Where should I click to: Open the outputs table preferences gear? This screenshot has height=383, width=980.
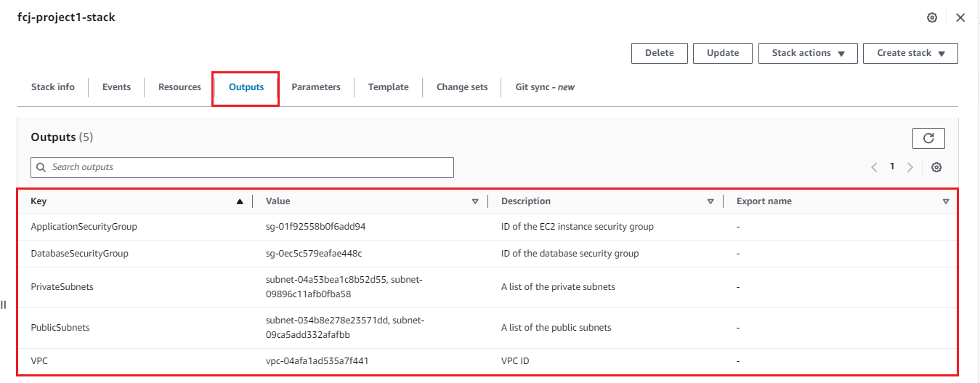tap(936, 167)
